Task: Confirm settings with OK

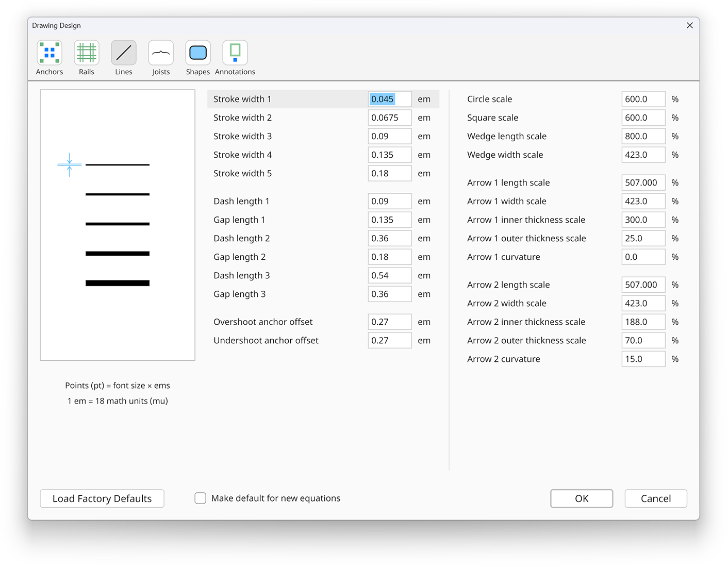Action: 581,498
